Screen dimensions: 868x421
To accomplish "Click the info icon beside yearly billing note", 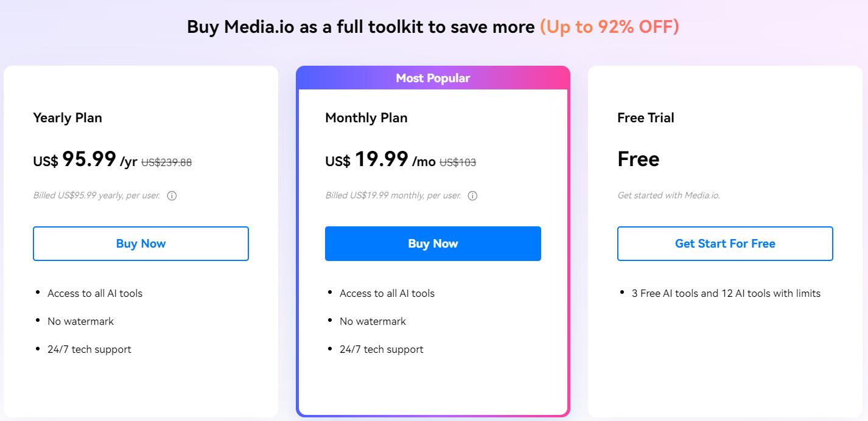I will (172, 196).
